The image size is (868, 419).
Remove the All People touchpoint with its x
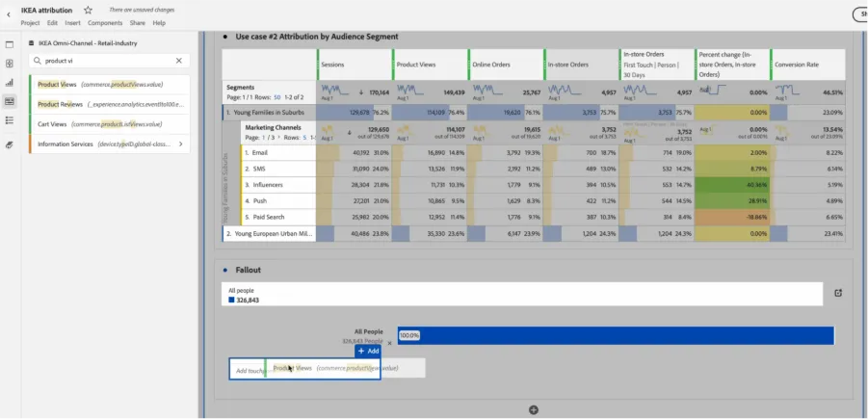(389, 343)
